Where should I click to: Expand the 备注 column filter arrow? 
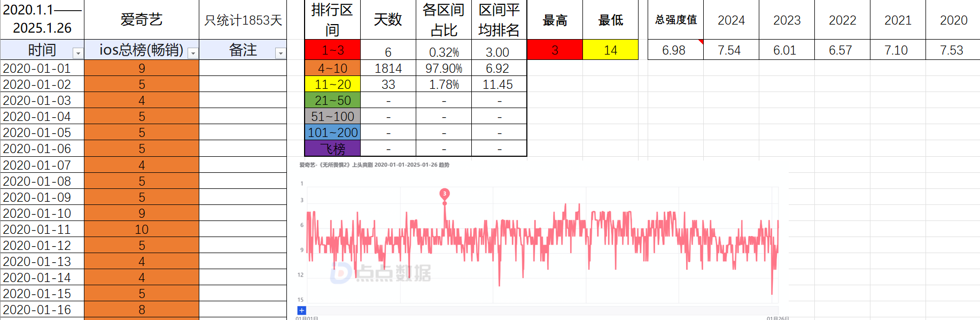pos(281,53)
